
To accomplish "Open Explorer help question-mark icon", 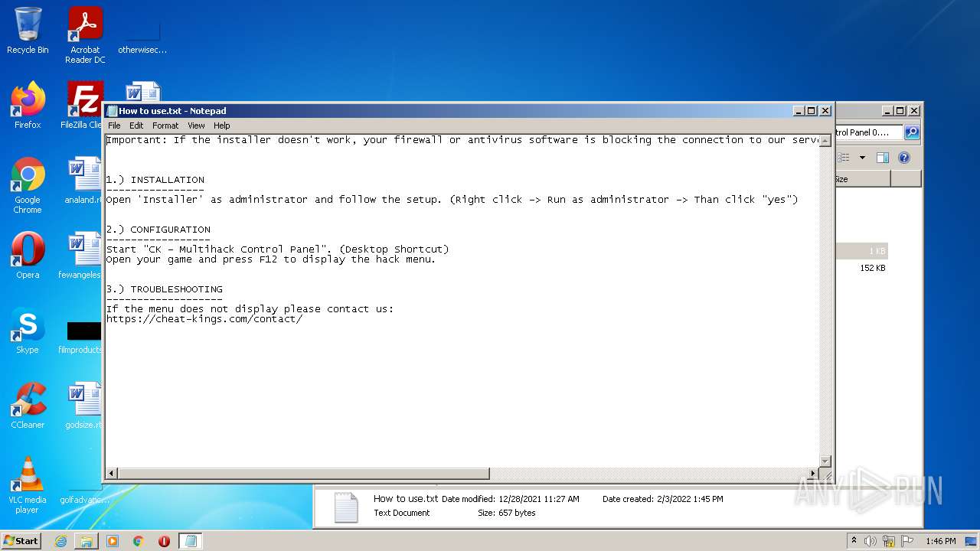I will coord(904,158).
